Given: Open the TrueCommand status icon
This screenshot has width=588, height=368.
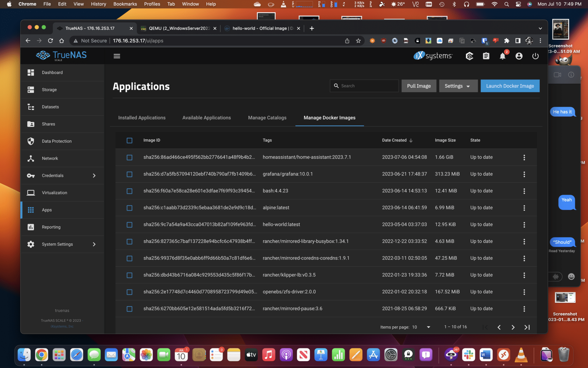Looking at the screenshot, I should click(469, 56).
